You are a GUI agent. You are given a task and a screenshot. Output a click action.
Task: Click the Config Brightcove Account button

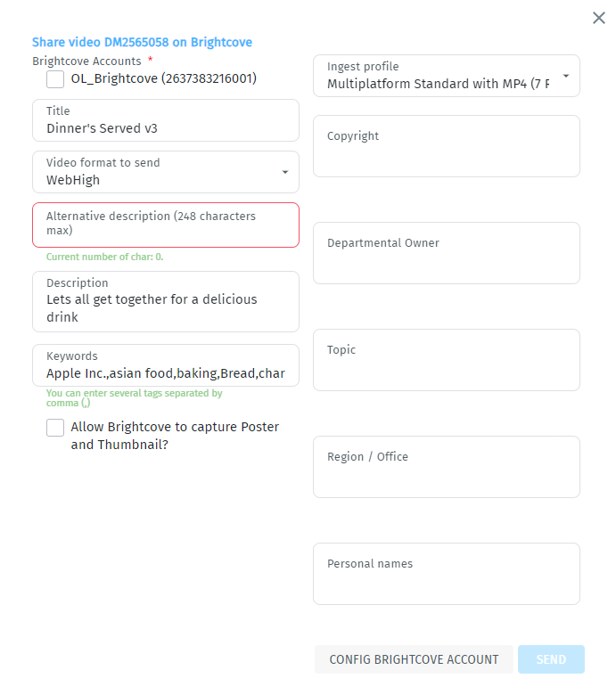(x=414, y=659)
